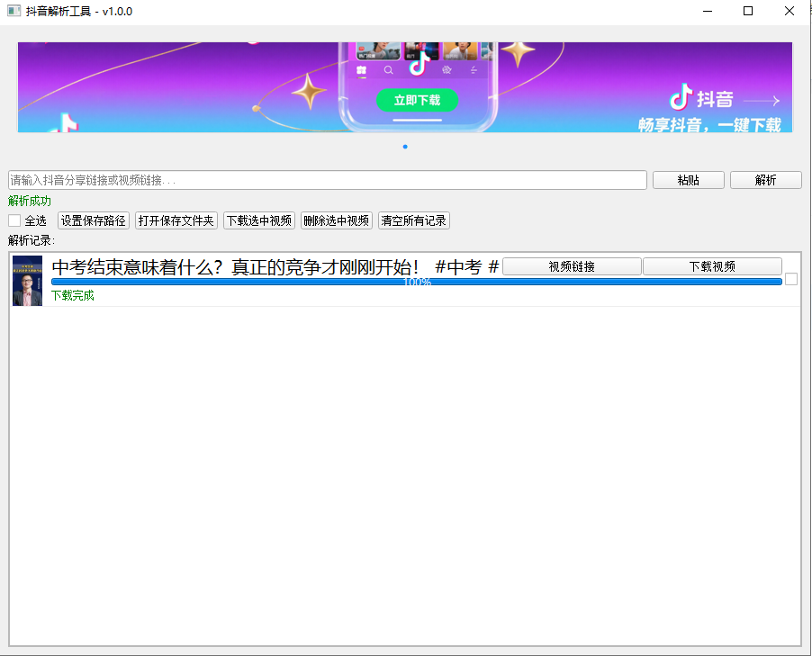Click the 视频链接 button in the record row
812x656 pixels.
(x=572, y=266)
